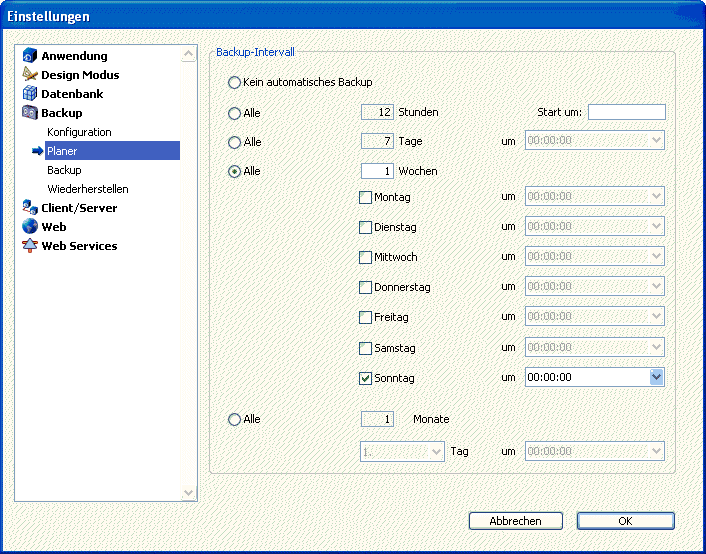Enable the Montag checkbox
Viewport: 706px width, 554px height.
pos(365,198)
